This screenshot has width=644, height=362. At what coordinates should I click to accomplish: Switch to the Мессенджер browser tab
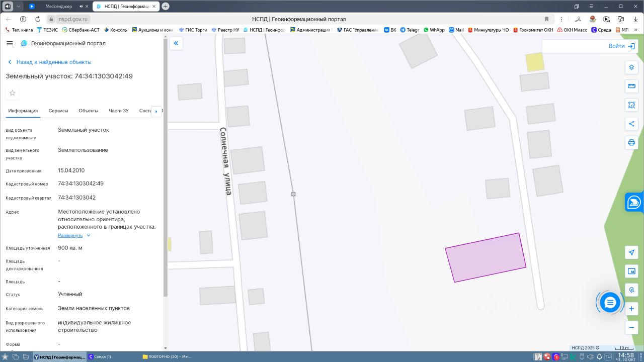[x=58, y=7]
